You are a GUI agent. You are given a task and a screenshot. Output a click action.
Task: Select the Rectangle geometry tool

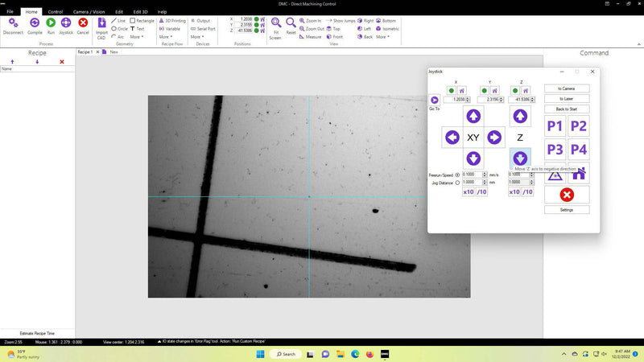coord(142,21)
